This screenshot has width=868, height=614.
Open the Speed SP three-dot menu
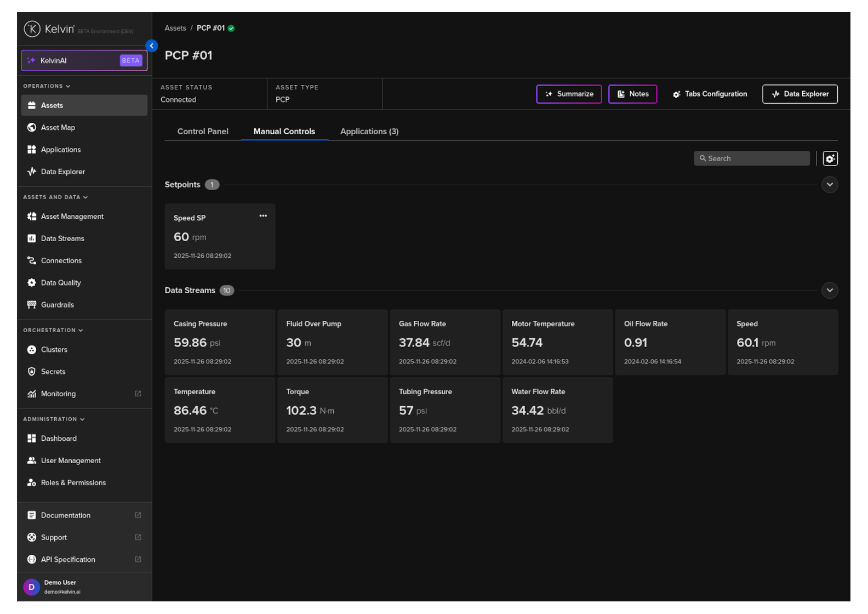click(x=263, y=216)
